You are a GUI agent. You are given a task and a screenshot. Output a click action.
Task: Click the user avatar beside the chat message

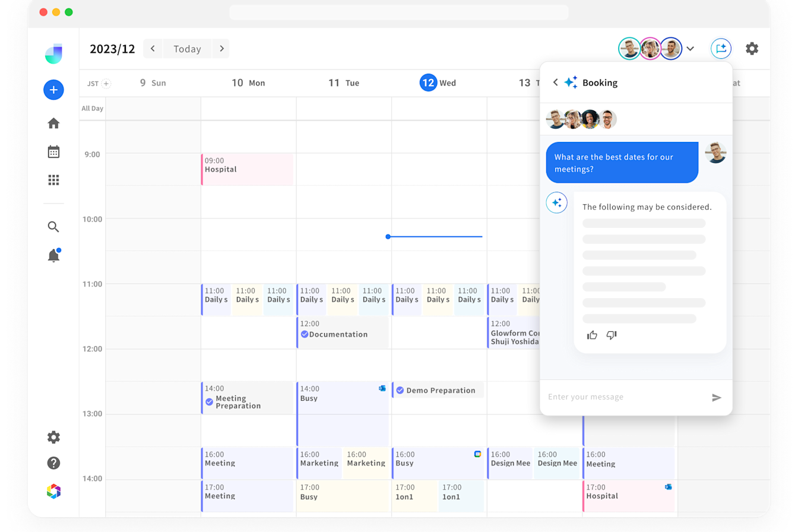coord(715,153)
